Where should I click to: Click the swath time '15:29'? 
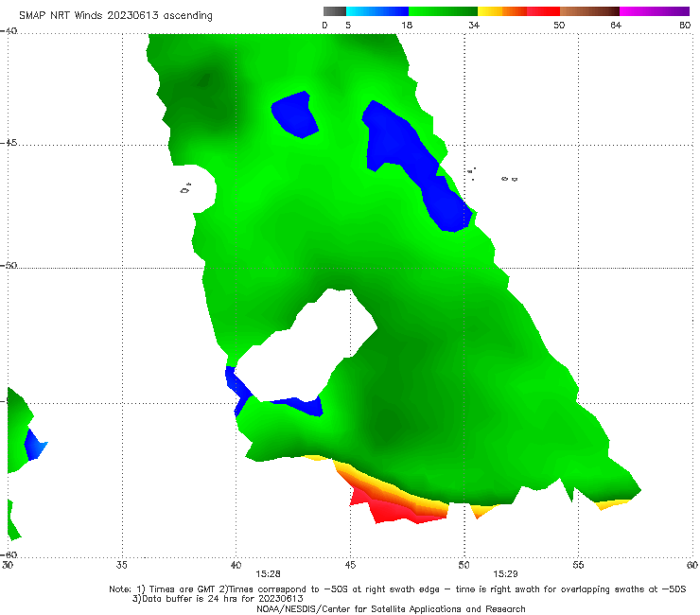pyautogui.click(x=505, y=574)
